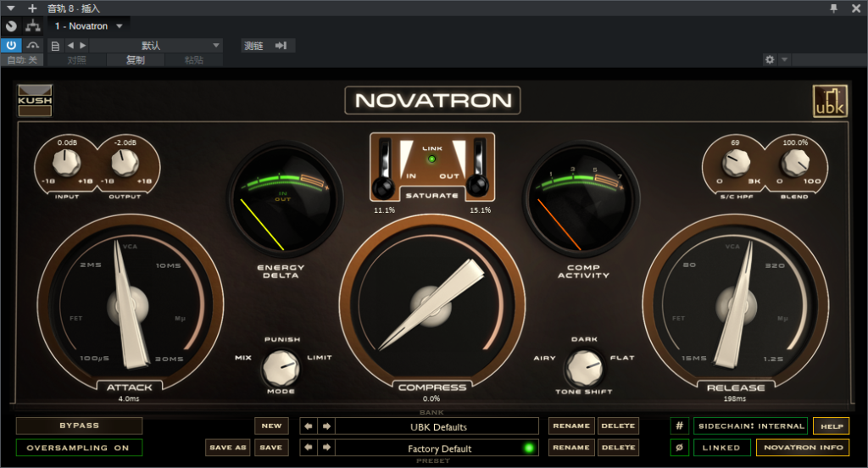Screen dimensions: 868x468
Task: Open the routing icon in the insert header
Action: [x=33, y=26]
